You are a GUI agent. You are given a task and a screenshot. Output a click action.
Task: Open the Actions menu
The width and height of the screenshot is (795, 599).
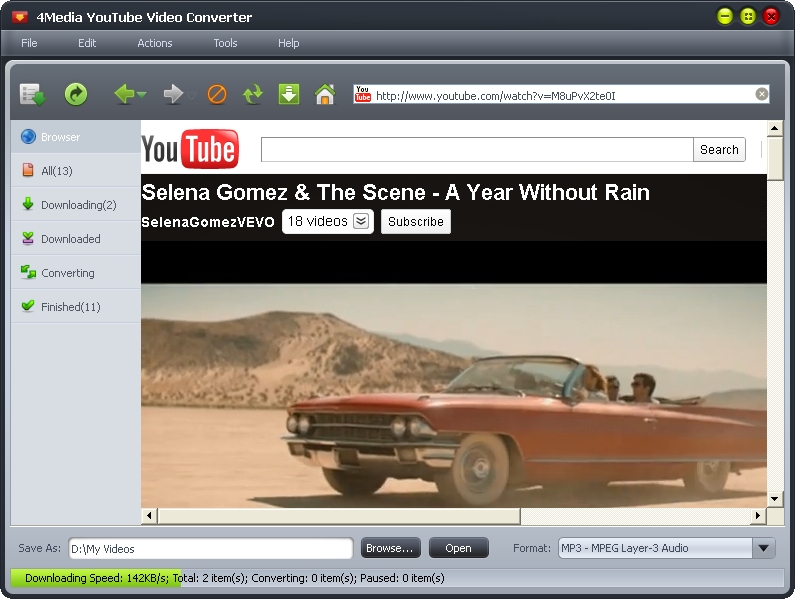coord(155,43)
